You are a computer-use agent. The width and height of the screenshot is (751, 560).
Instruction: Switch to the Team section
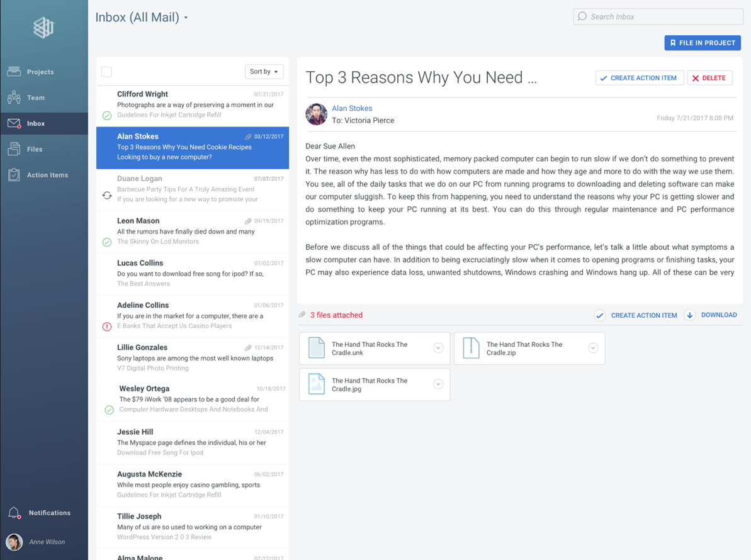[14, 98]
